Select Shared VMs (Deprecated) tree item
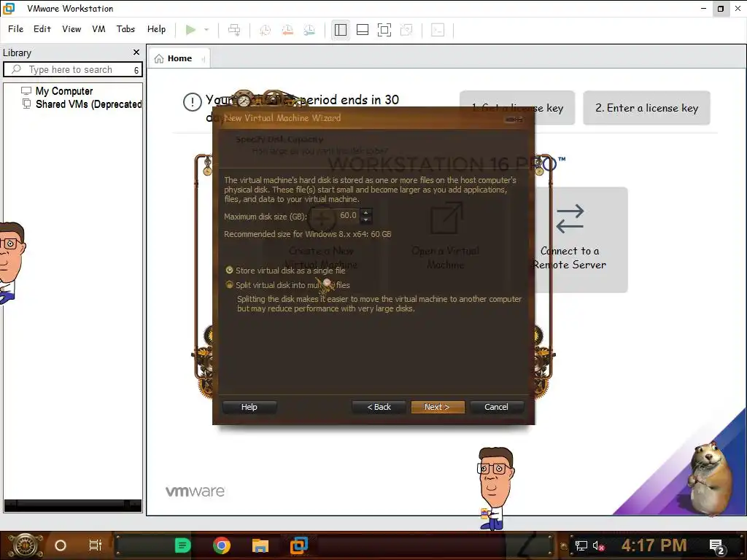747x560 pixels. pyautogui.click(x=88, y=104)
